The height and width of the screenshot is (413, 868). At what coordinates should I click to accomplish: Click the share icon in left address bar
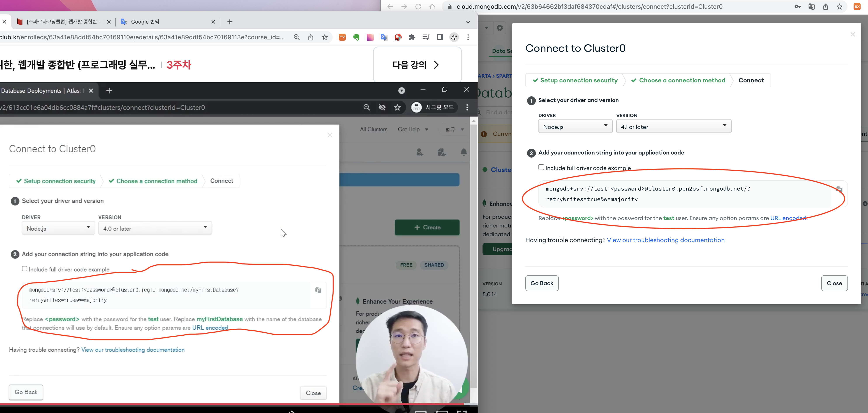tap(311, 37)
